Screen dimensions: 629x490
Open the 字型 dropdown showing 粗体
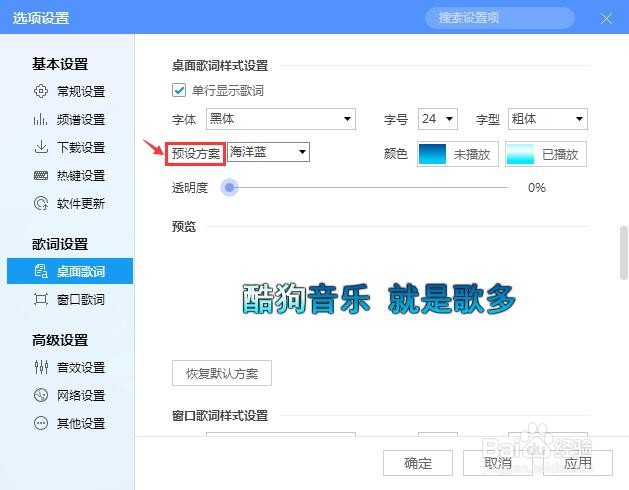(548, 119)
